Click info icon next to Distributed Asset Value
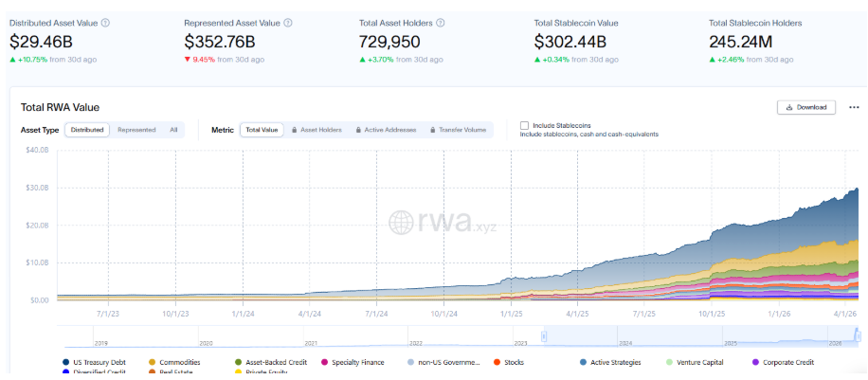868x380 pixels. 105,22
